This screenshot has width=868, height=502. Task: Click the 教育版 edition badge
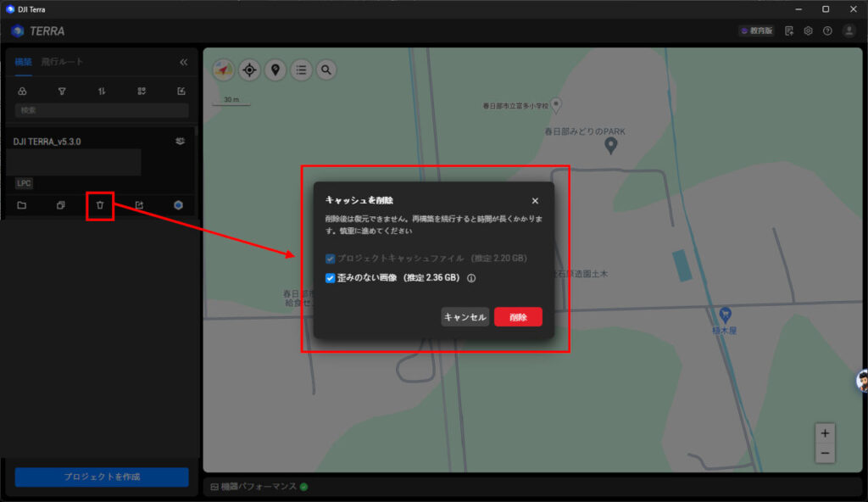click(x=757, y=31)
